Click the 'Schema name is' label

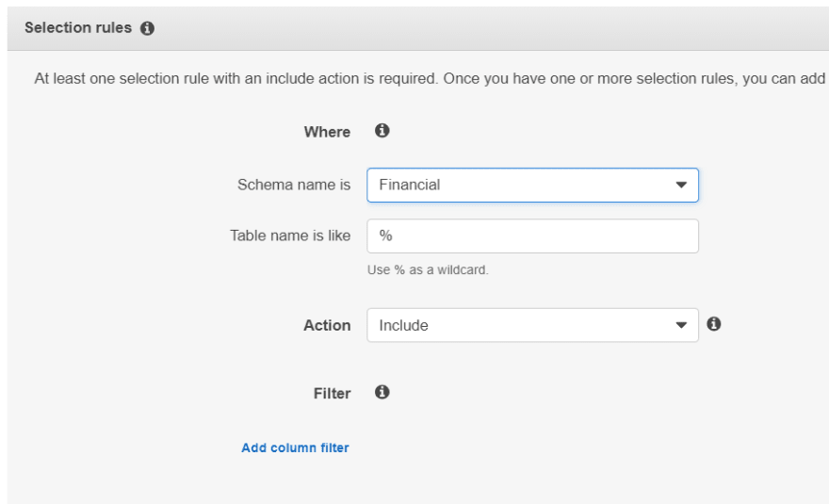click(x=293, y=185)
